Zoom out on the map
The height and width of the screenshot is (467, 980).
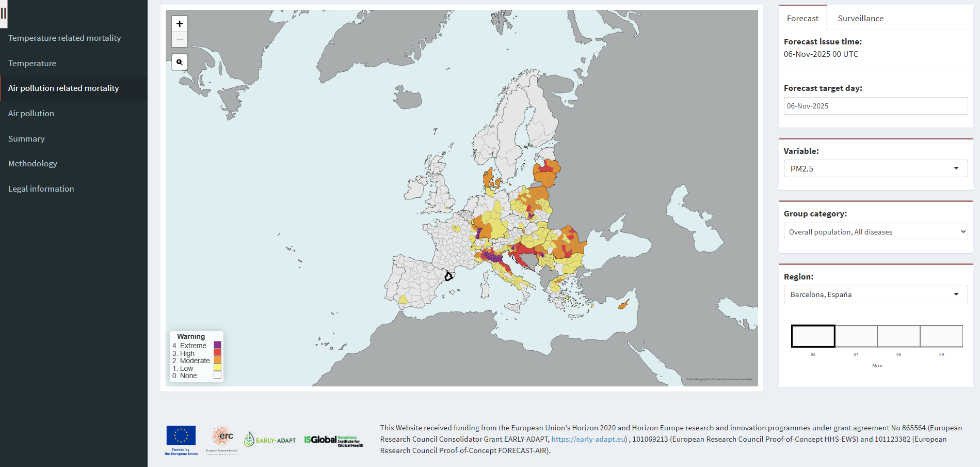click(x=180, y=39)
